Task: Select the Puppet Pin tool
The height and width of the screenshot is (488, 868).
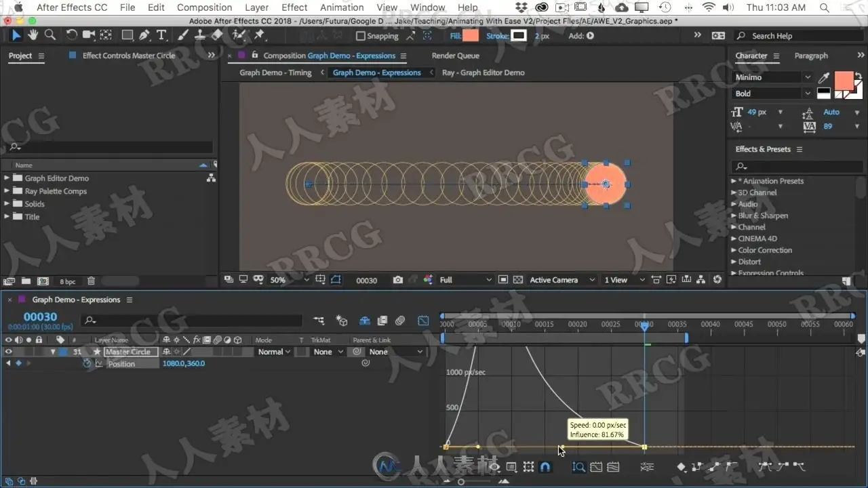Action: tap(260, 35)
